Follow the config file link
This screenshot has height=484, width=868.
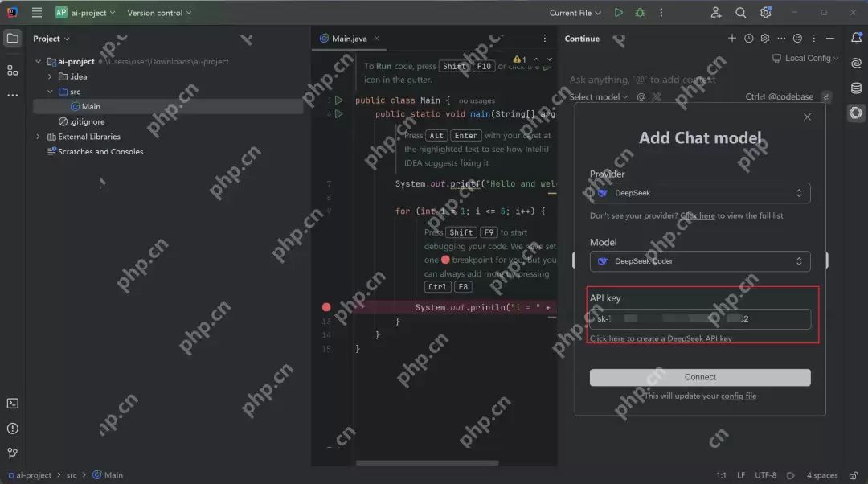738,396
